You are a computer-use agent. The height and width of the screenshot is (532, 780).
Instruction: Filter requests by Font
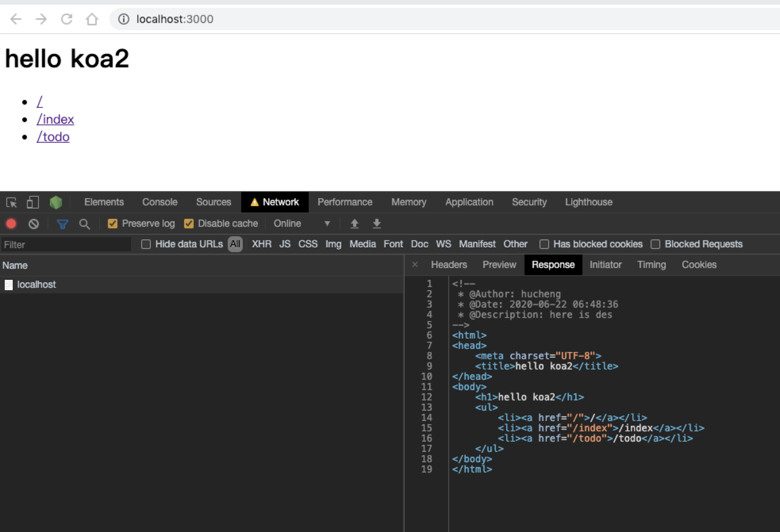point(393,244)
